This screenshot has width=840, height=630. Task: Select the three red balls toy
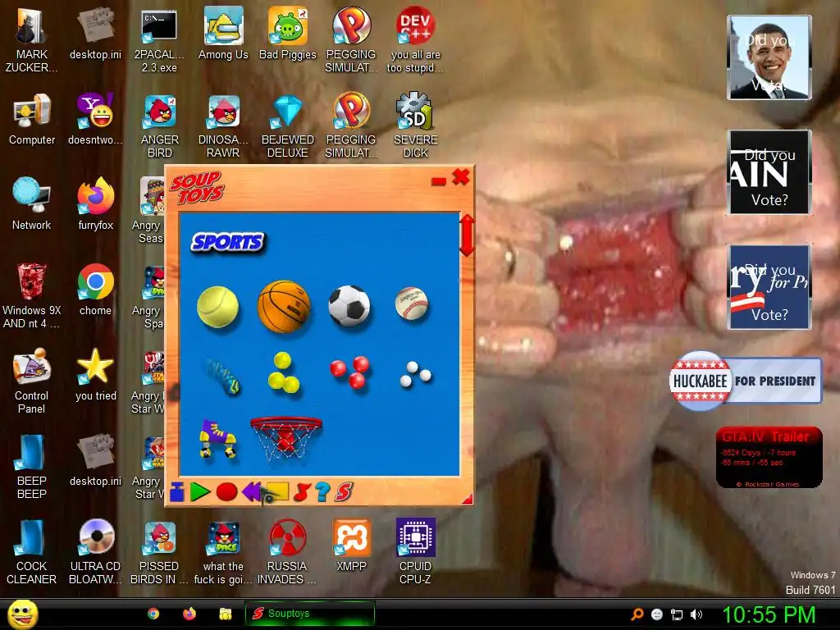349,372
